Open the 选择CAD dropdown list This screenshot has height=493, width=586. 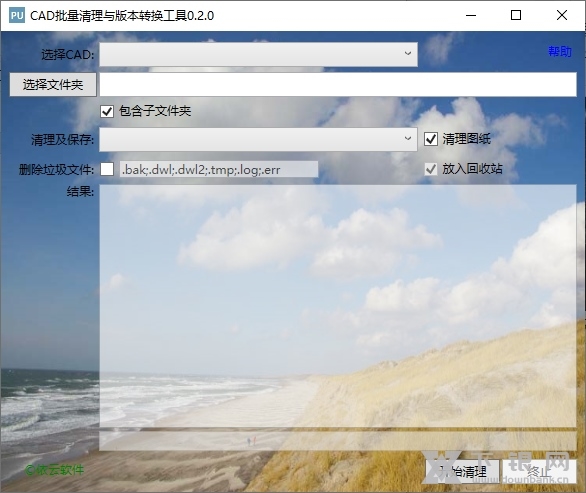coord(258,55)
